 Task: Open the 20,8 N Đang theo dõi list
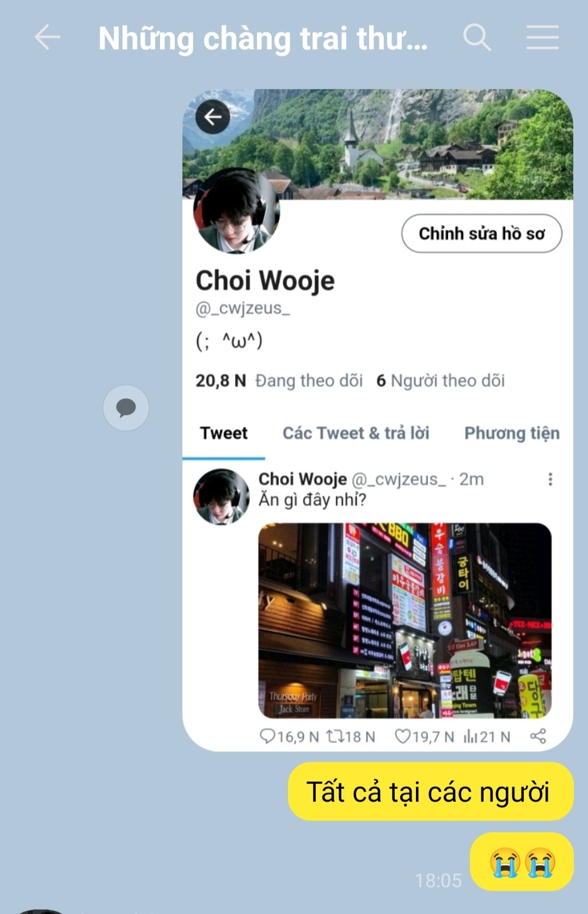(x=279, y=381)
